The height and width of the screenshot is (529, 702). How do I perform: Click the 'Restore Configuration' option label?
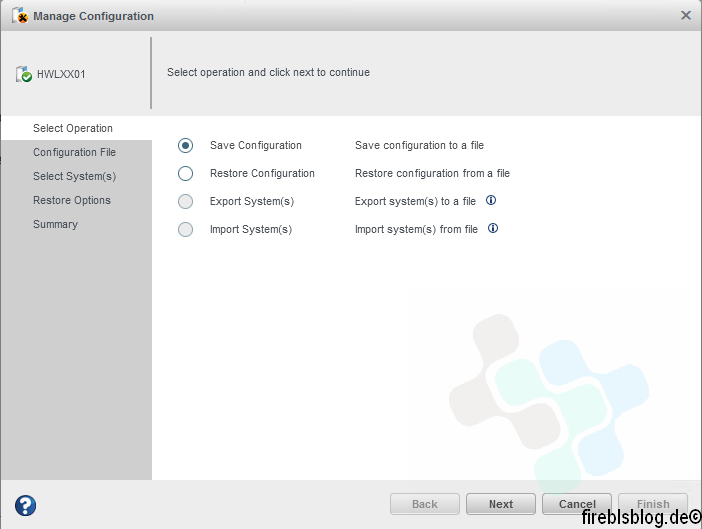click(262, 173)
